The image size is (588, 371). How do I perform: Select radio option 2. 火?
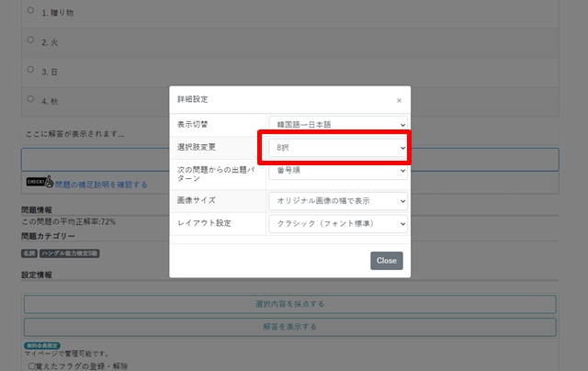pyautogui.click(x=30, y=40)
